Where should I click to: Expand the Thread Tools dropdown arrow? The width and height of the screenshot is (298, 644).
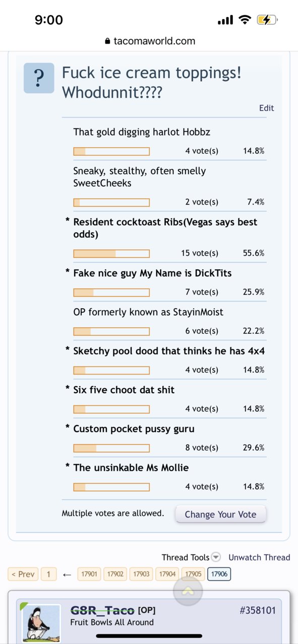tap(216, 557)
